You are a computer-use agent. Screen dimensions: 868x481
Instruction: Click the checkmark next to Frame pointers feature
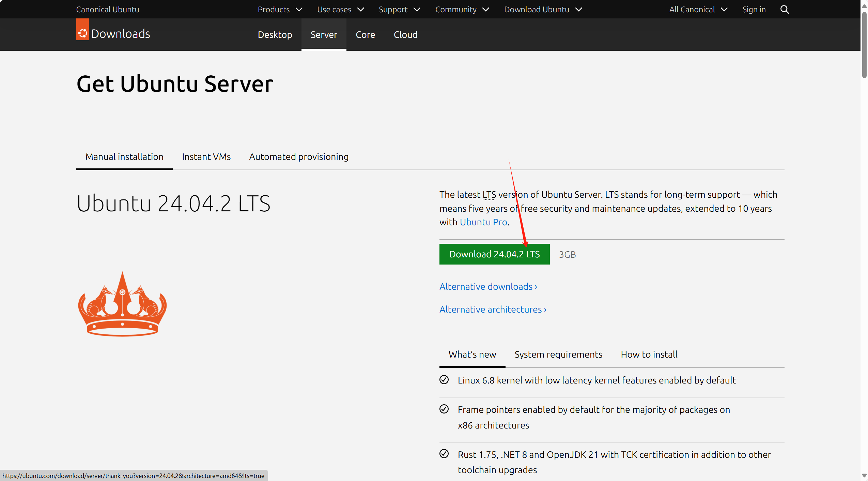(444, 409)
